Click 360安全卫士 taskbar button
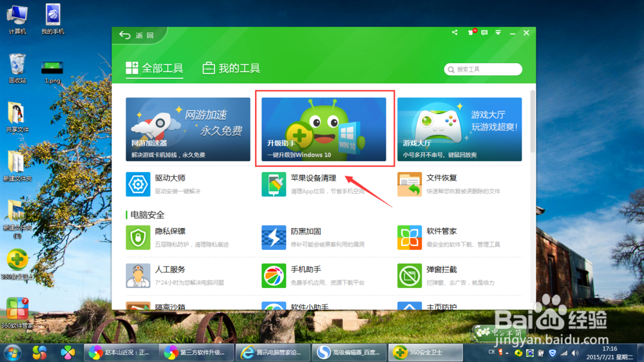The image size is (644, 362). pos(426,352)
